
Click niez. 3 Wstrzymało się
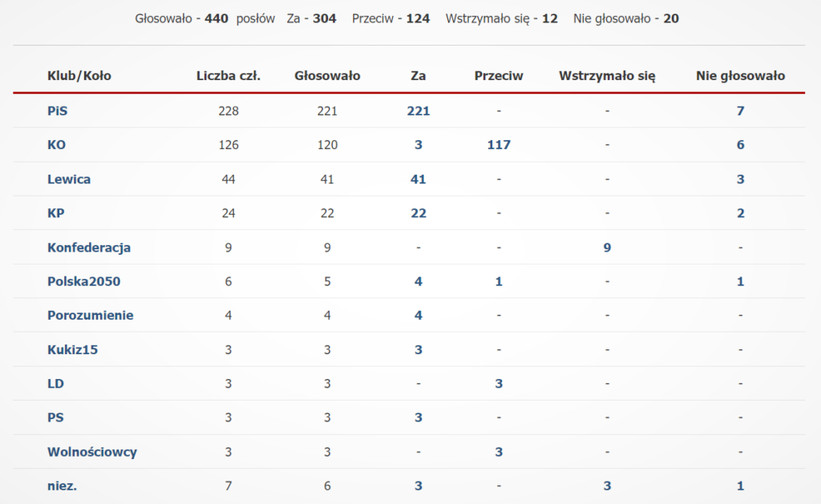click(x=607, y=486)
